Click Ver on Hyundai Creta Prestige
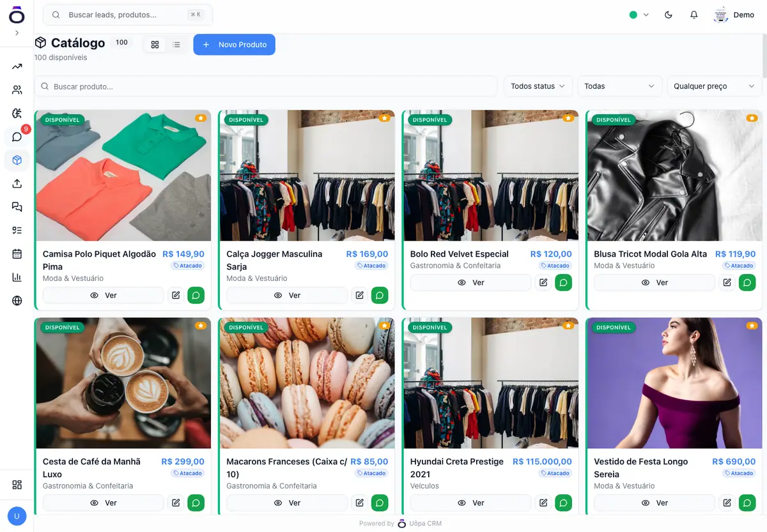 (x=471, y=503)
